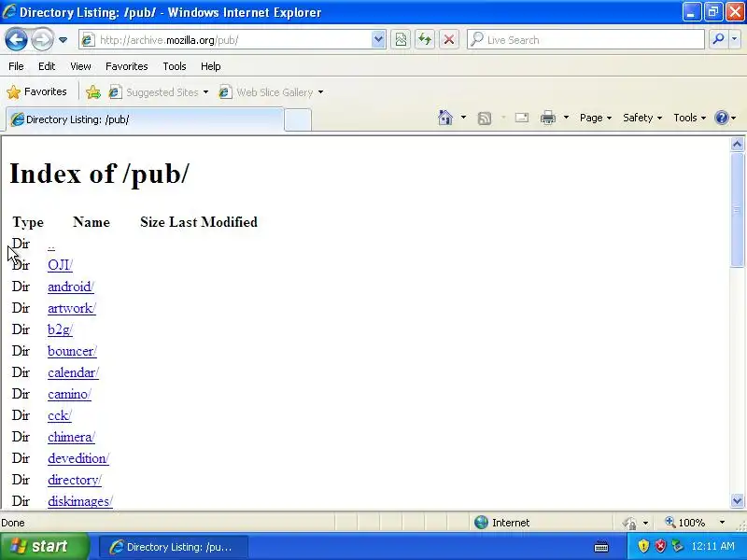Click Add to Favorites Bar star icon
747x560 pixels.
click(92, 91)
